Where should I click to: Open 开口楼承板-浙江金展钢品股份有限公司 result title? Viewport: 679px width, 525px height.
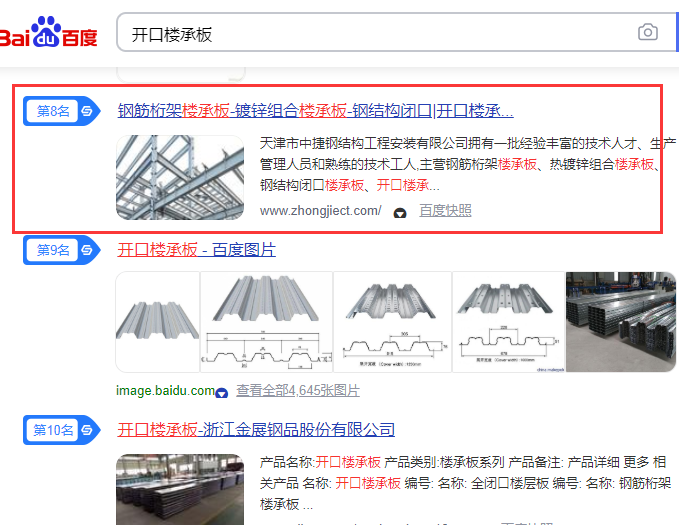click(256, 430)
